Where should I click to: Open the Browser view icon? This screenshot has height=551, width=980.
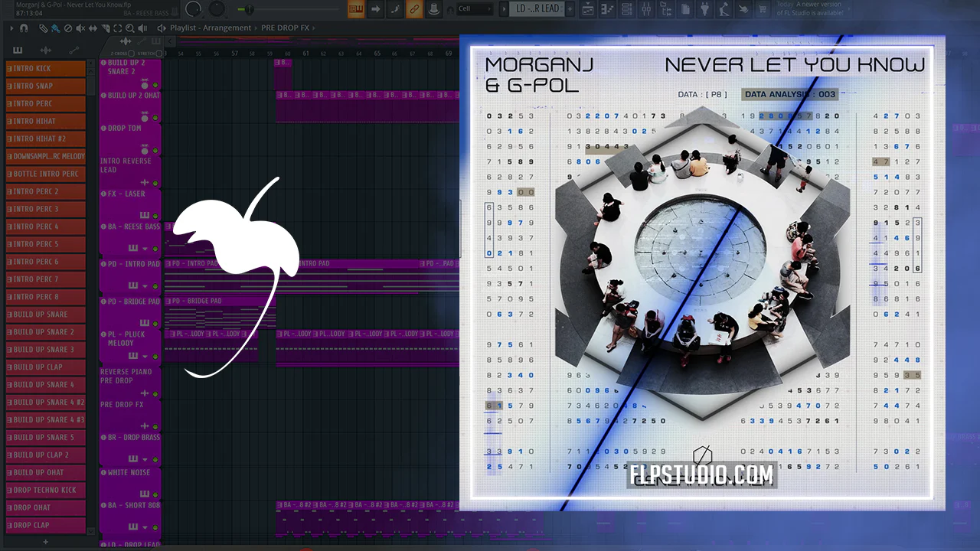click(667, 9)
